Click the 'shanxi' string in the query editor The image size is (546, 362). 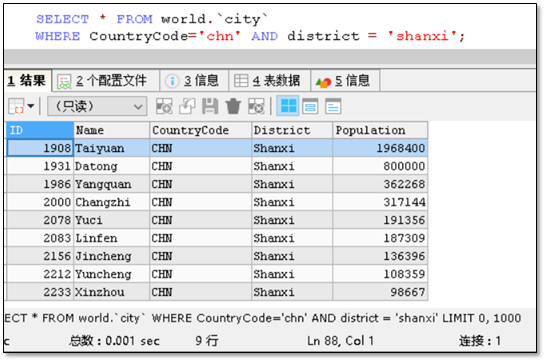pyautogui.click(x=422, y=36)
